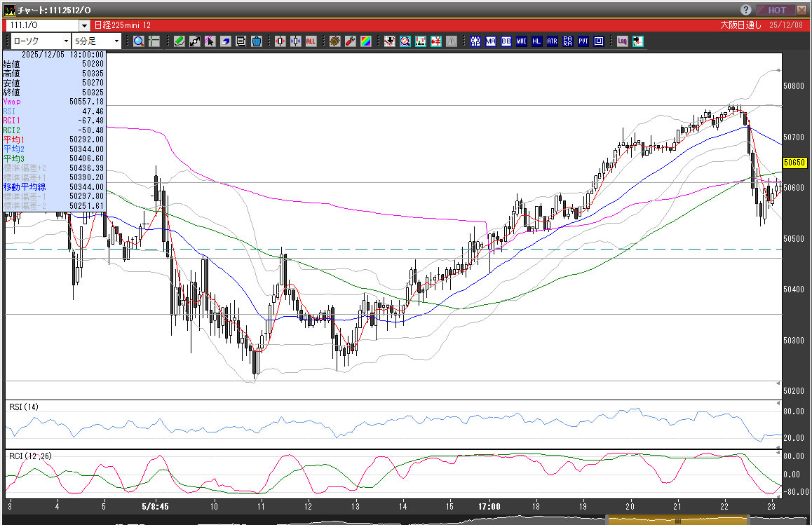Open the rainbow color palette

(365, 41)
